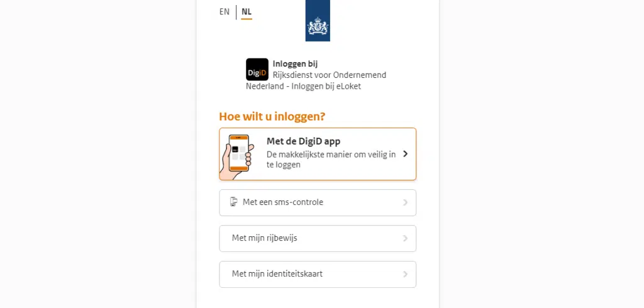
Task: Click the DigiD logo icon
Action: pos(257,69)
